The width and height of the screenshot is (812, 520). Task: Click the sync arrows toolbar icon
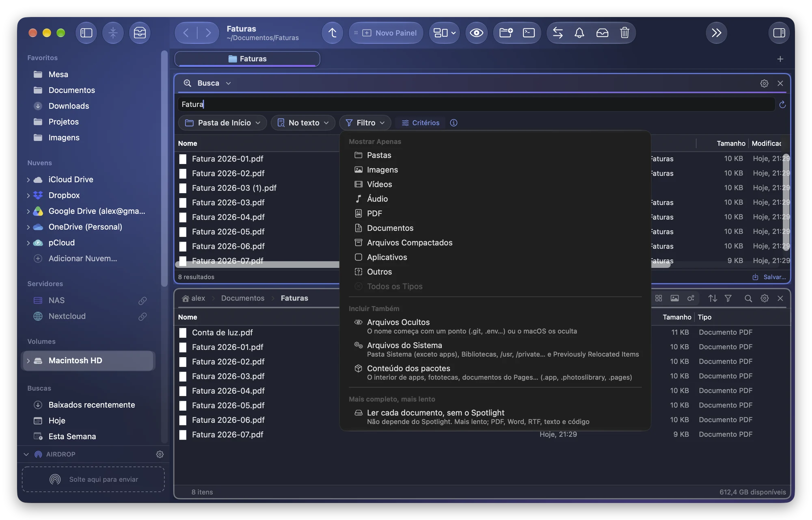(x=558, y=33)
